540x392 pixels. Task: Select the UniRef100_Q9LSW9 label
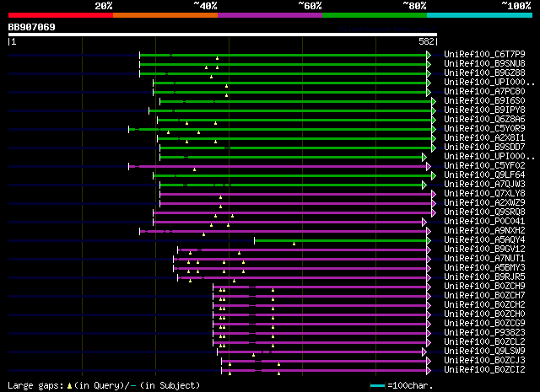(484, 352)
